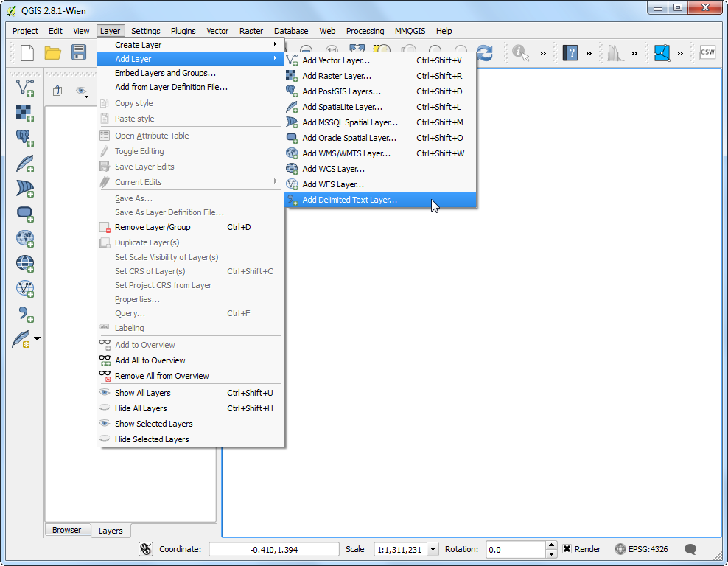The width and height of the screenshot is (728, 566).
Task: Click the blue map digitizing toolbar icon
Action: coord(662,53)
